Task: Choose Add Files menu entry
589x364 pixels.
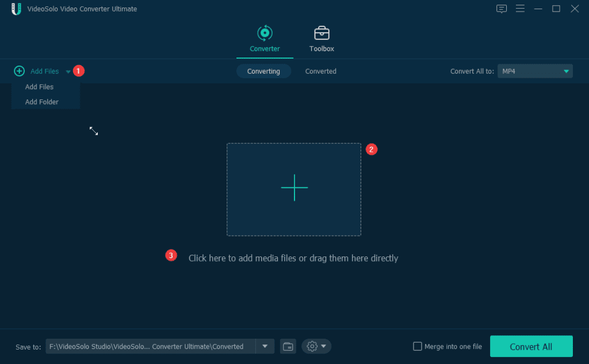Action: tap(39, 87)
